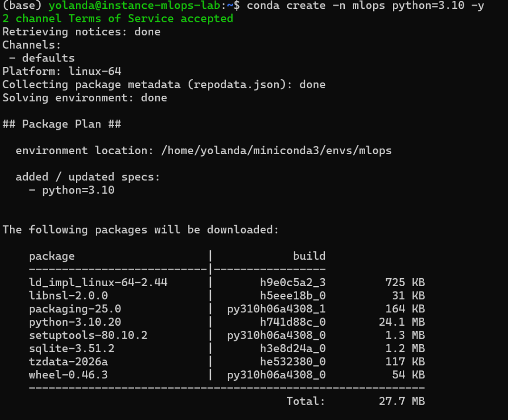Click the python-3.10.20 package name
Viewport: 508px width, 420px height.
pyautogui.click(x=74, y=322)
